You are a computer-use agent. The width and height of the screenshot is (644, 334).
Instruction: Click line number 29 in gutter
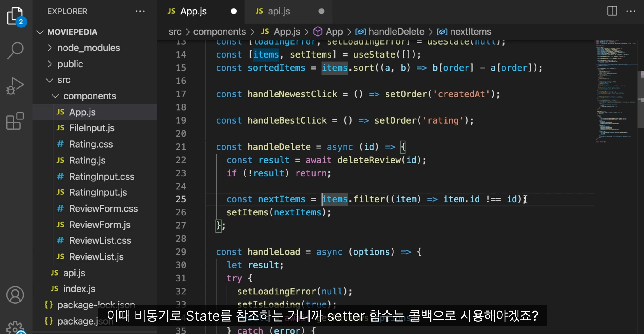coord(181,252)
